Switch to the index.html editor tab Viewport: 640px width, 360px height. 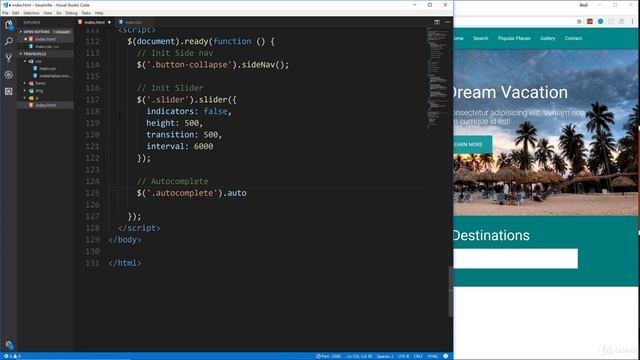point(94,22)
